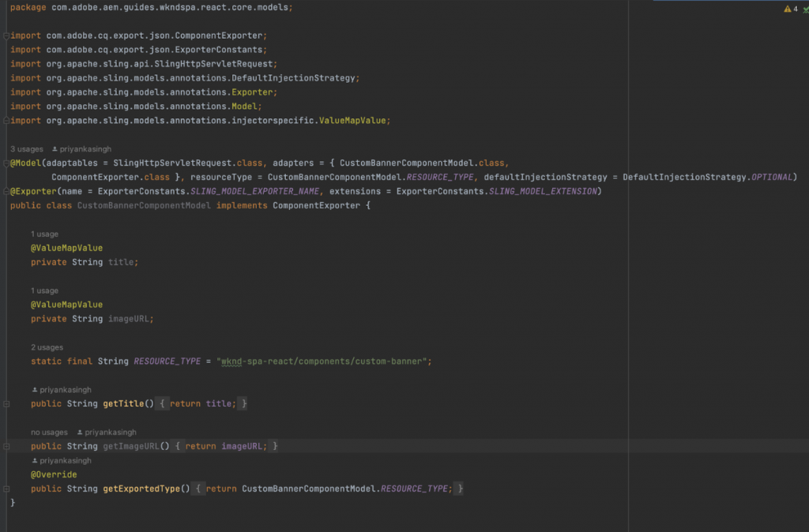Click the author icon beside 3 usages
The width and height of the screenshot is (809, 532).
[55, 149]
